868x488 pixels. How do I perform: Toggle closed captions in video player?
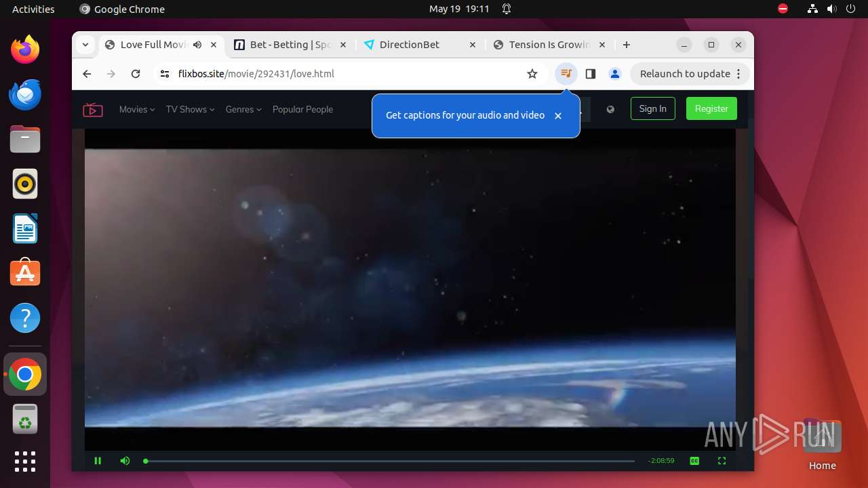(694, 461)
